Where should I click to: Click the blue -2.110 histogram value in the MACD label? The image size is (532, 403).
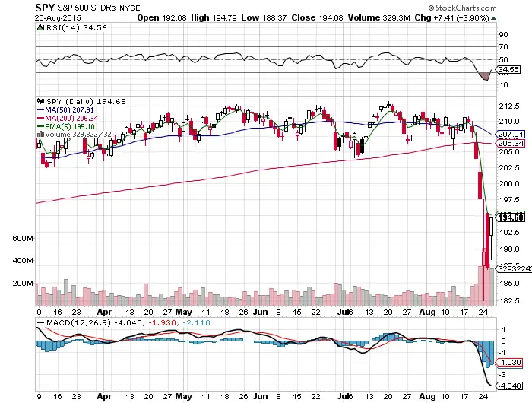196,322
